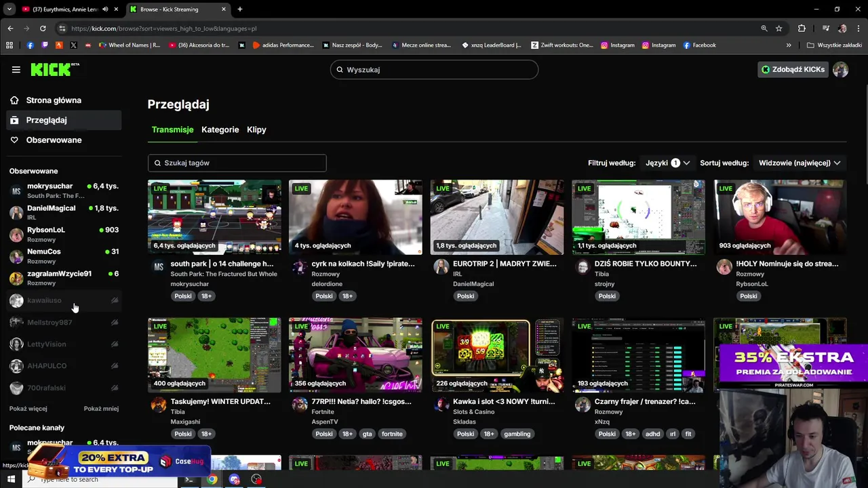Go to Strona główna

64,100
